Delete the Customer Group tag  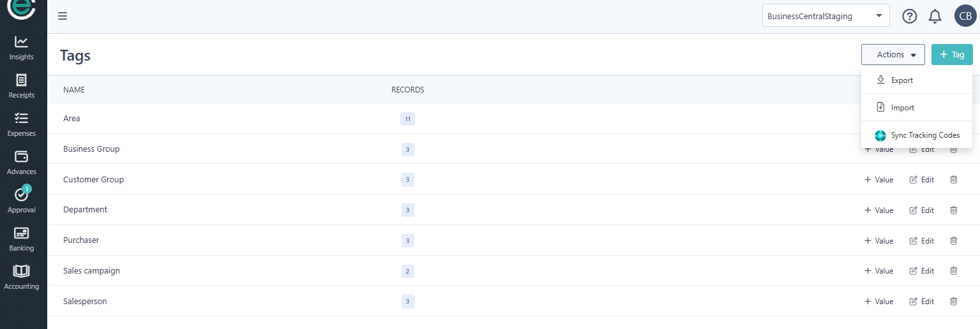click(954, 180)
